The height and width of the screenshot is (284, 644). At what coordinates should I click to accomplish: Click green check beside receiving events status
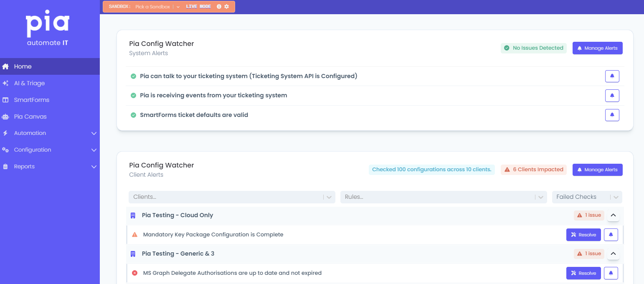point(133,95)
